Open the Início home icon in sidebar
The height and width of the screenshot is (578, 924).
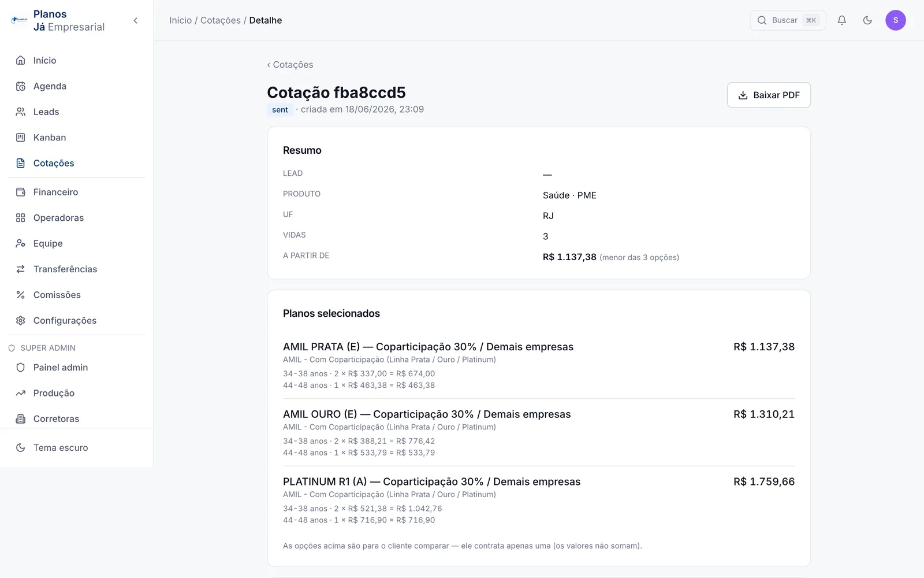(x=21, y=60)
